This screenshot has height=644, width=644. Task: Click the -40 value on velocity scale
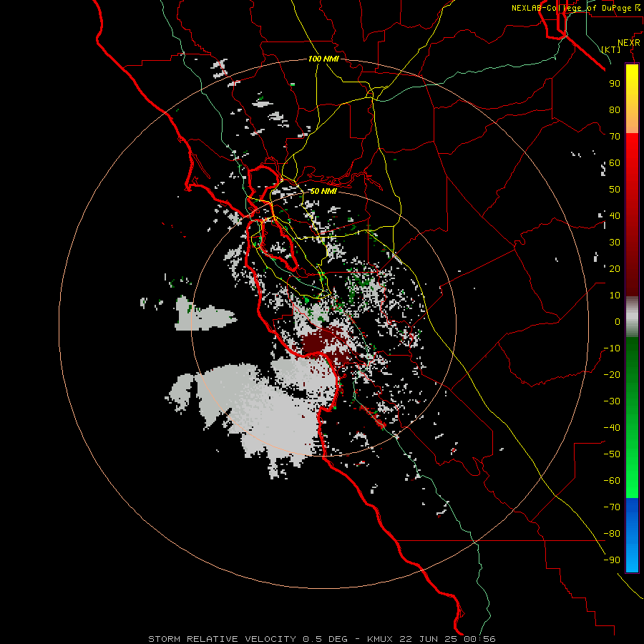(x=612, y=428)
